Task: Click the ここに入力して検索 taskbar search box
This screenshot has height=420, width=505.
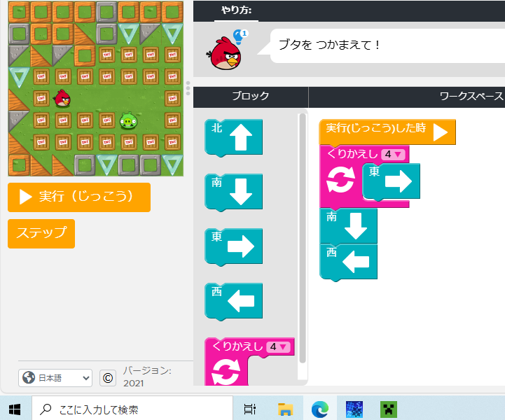Action: (132, 409)
